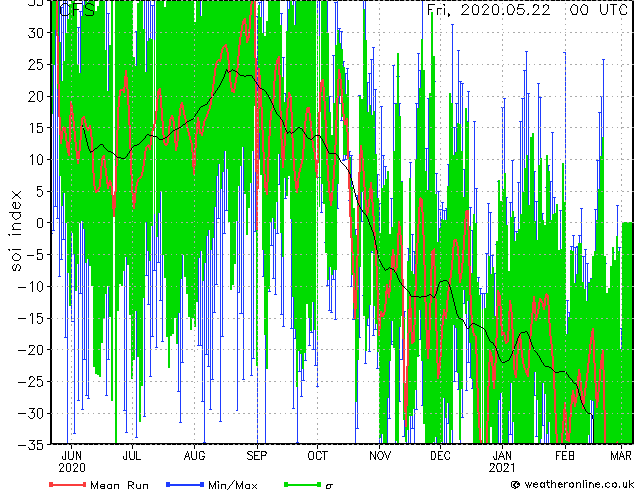This screenshot has height=490, width=634.
Task: Click the -20 y-axis tick value
Action: (x=31, y=350)
